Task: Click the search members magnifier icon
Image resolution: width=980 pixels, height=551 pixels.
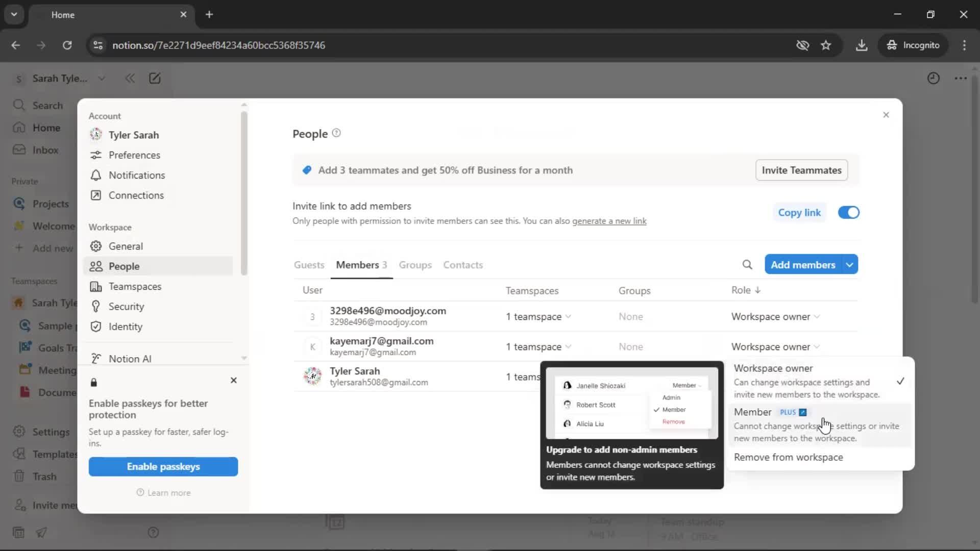Action: [747, 265]
